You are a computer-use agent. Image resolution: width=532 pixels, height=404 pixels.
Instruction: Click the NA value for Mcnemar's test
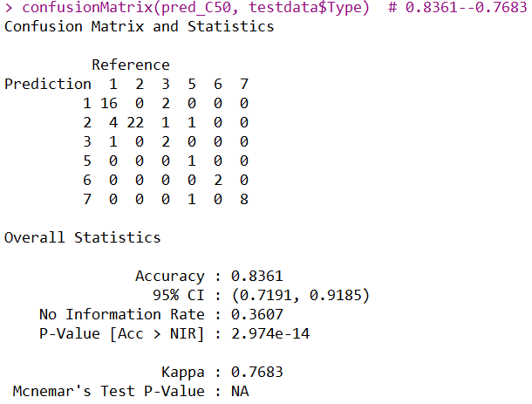[239, 391]
